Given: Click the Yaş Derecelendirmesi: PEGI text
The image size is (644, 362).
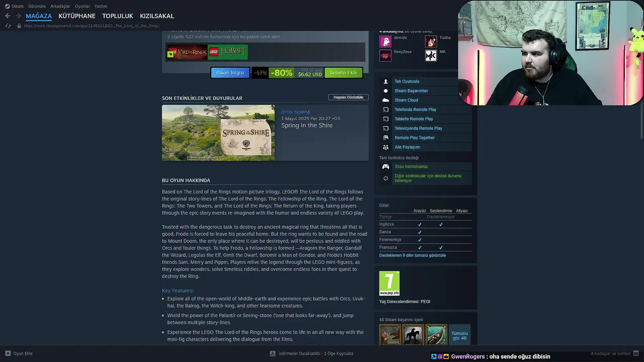Looking at the screenshot, I should (405, 302).
